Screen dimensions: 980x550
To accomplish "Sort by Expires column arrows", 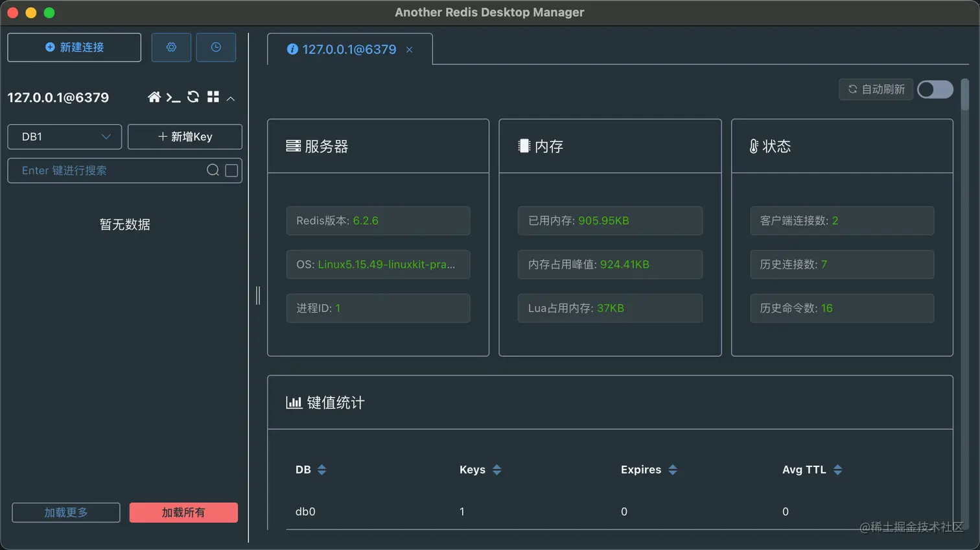I will coord(673,470).
